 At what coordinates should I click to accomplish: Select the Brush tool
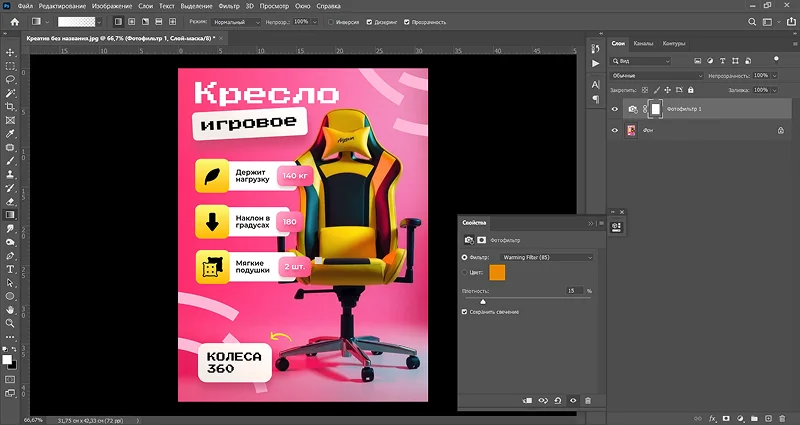(x=10, y=161)
